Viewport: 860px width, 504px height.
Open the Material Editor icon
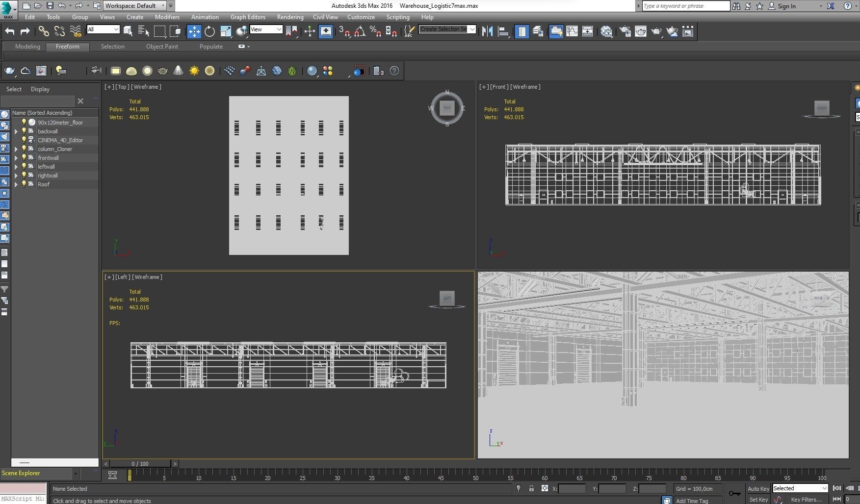(606, 31)
